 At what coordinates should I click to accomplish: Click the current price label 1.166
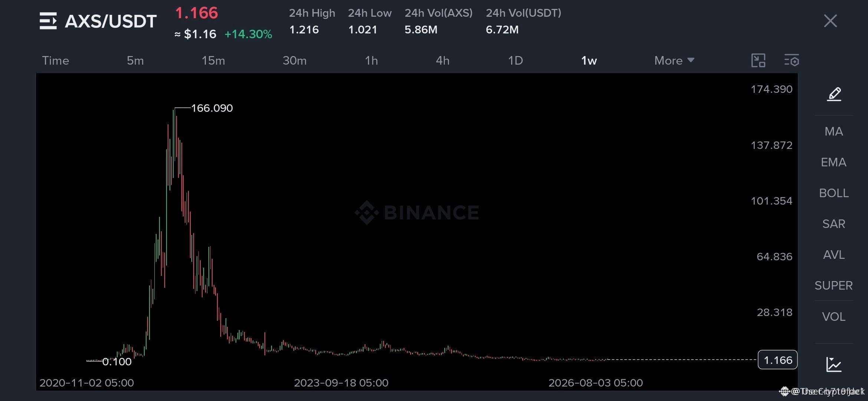777,360
